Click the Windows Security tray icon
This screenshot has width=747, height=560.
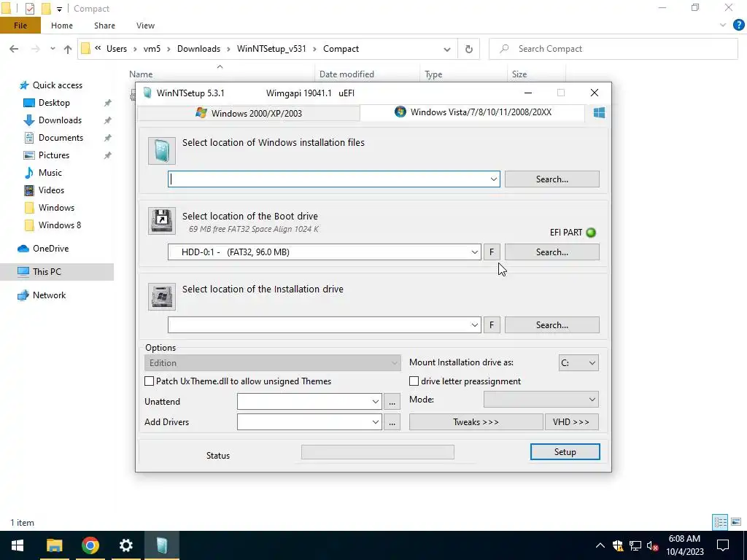[618, 545]
